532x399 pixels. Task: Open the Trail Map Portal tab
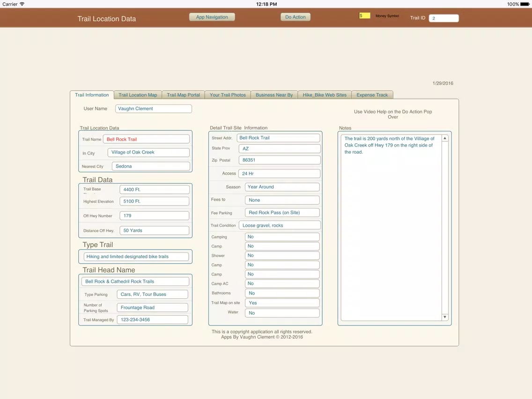point(183,95)
